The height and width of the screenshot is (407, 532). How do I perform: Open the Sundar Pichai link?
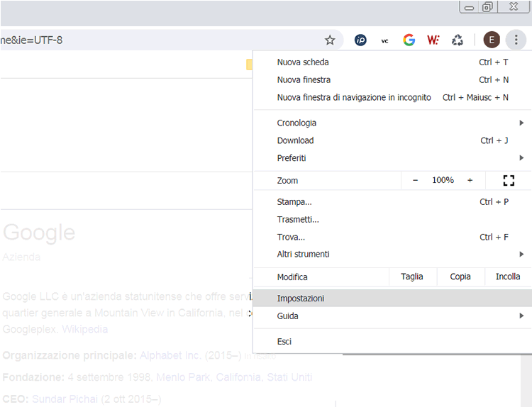point(65,399)
